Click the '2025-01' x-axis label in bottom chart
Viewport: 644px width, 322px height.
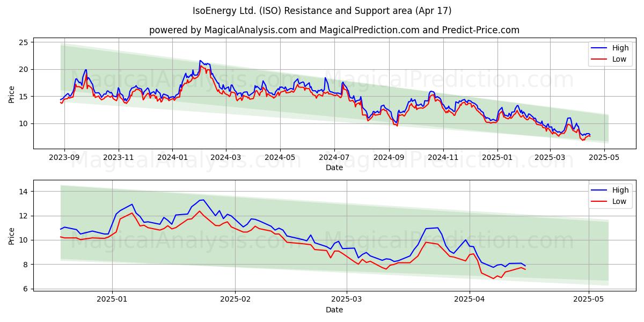tap(112, 300)
